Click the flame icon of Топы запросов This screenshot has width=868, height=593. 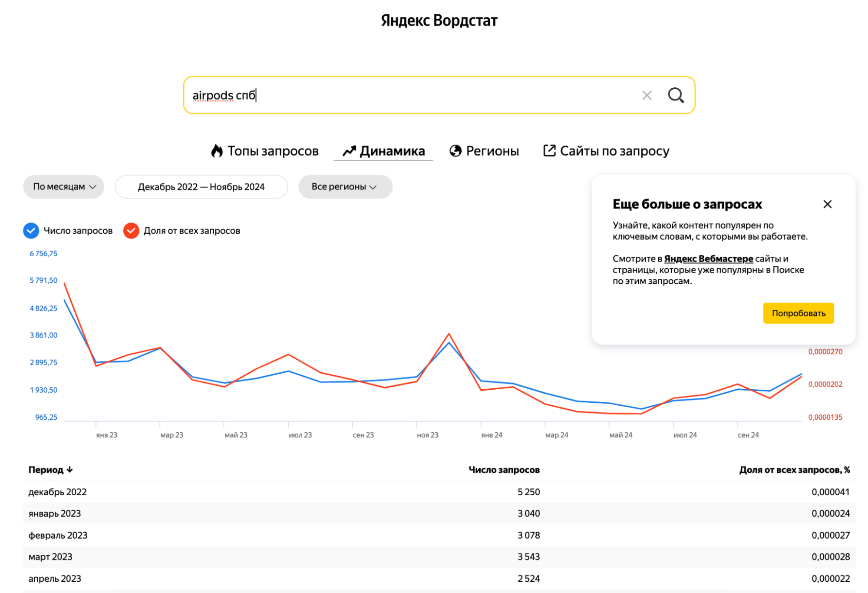coord(217,151)
